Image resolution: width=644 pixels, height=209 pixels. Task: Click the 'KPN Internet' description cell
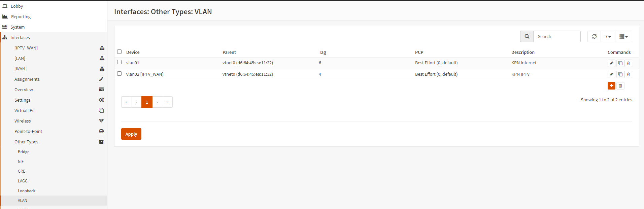pyautogui.click(x=524, y=63)
